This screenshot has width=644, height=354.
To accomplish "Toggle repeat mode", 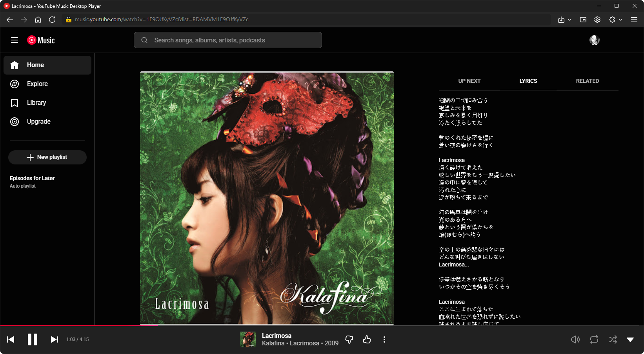I will tap(593, 339).
